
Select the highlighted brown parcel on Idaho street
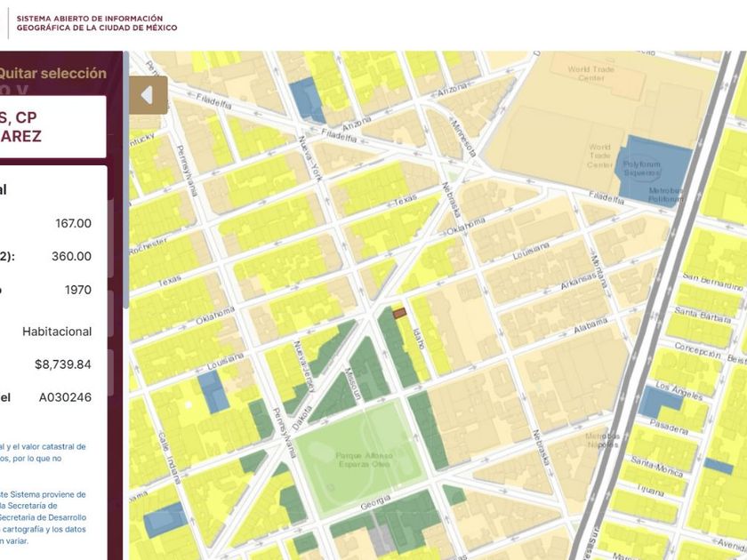pos(399,313)
